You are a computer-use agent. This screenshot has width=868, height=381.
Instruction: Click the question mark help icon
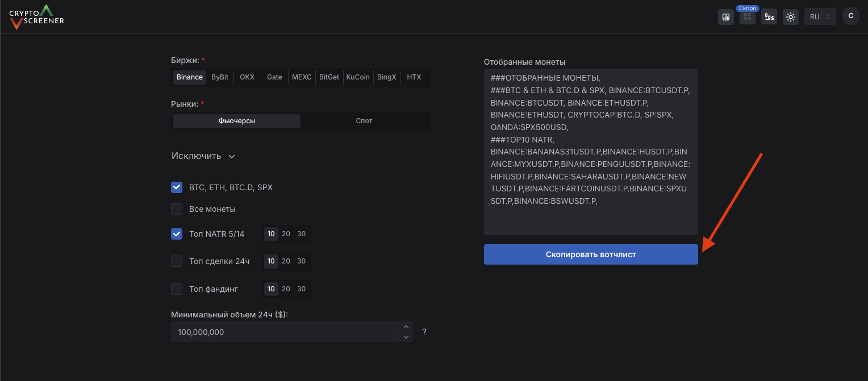pyautogui.click(x=424, y=332)
